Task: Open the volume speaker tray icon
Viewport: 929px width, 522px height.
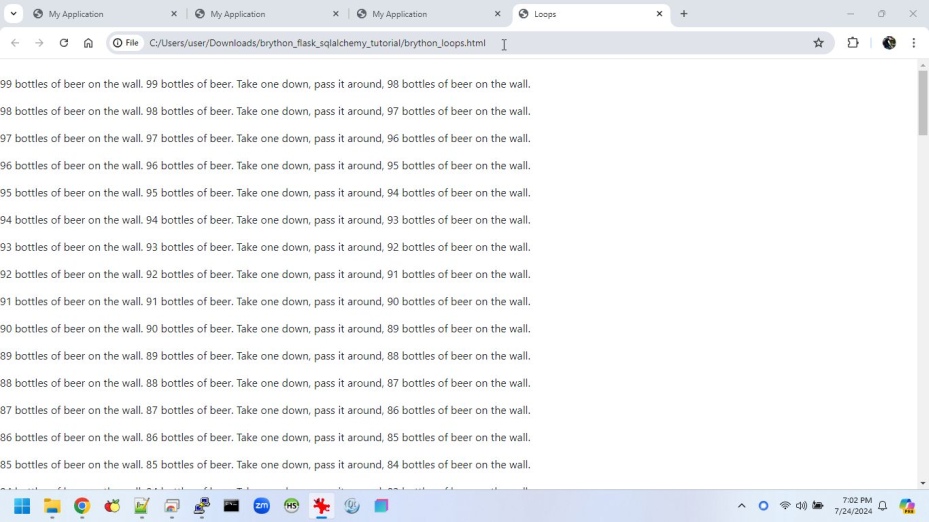Action: coord(801,506)
